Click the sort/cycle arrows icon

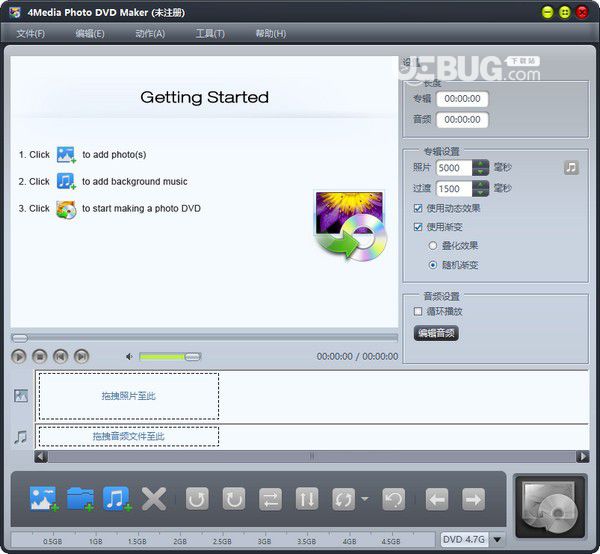[x=343, y=499]
